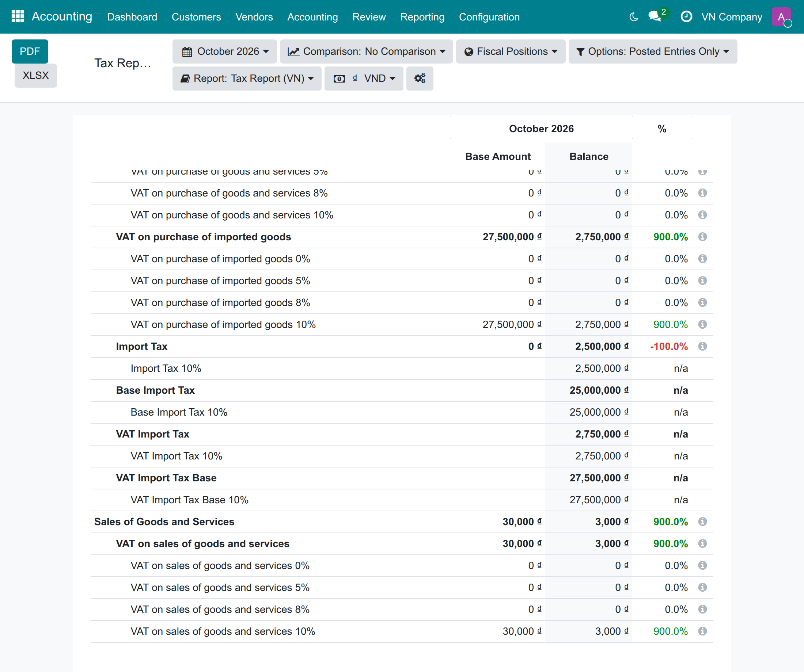Export the report as XLSX
The height and width of the screenshot is (672, 804).
click(x=35, y=75)
